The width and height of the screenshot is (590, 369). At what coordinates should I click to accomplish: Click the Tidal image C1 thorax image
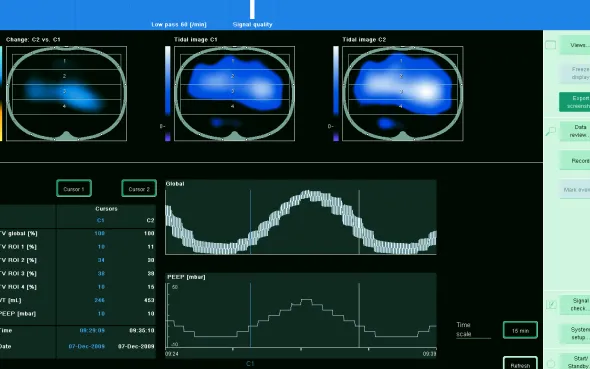tap(234, 94)
